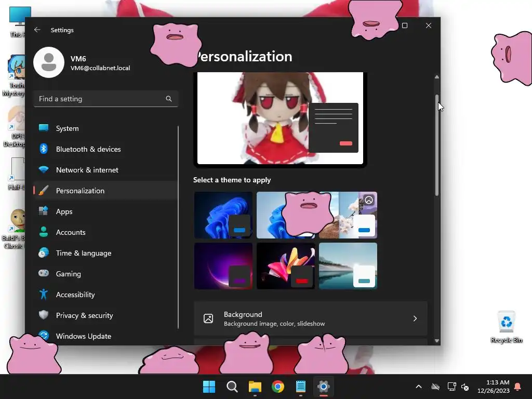Show hidden icons via the tray chevron
Image resolution: width=532 pixels, height=399 pixels.
coord(419,387)
